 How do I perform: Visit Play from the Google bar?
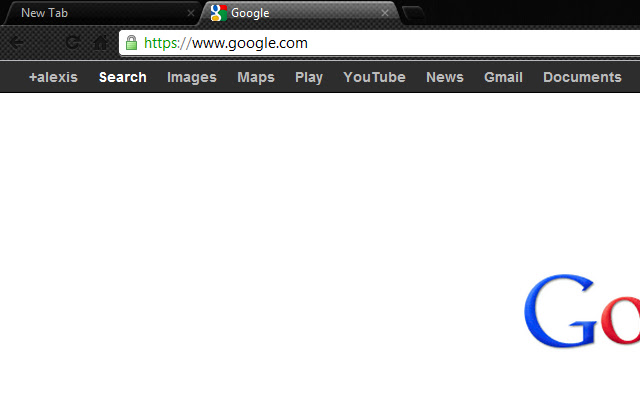[309, 77]
